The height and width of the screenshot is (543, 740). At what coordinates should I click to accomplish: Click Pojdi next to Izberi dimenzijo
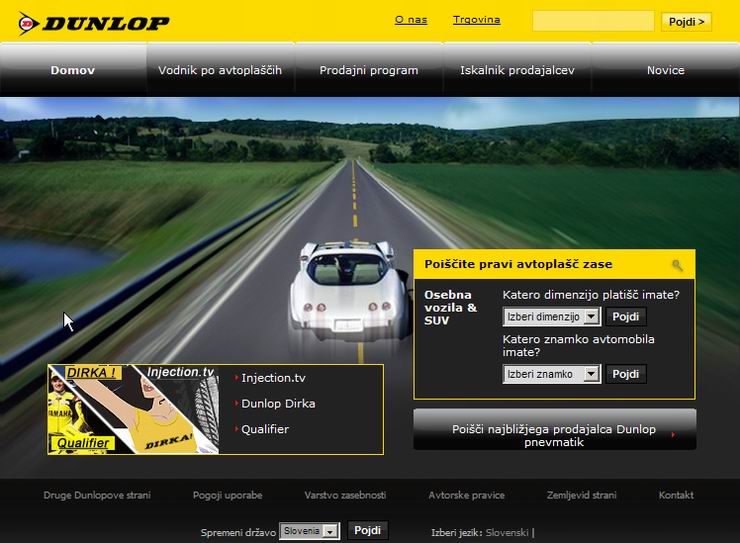[x=626, y=317]
